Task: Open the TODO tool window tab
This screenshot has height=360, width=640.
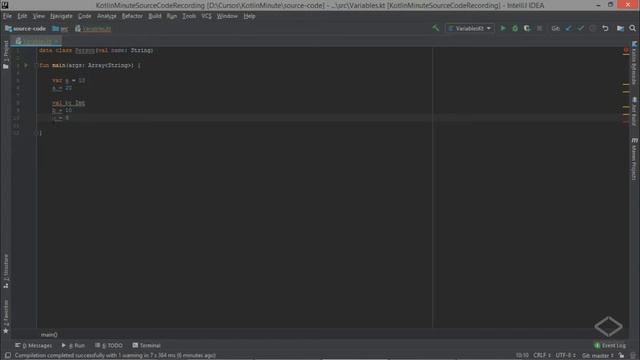Action: click(109, 345)
